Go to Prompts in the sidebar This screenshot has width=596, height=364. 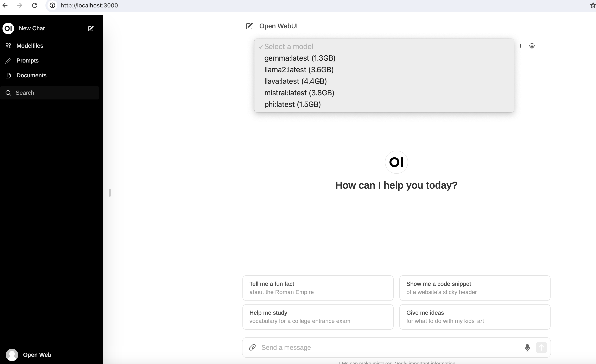(x=27, y=61)
